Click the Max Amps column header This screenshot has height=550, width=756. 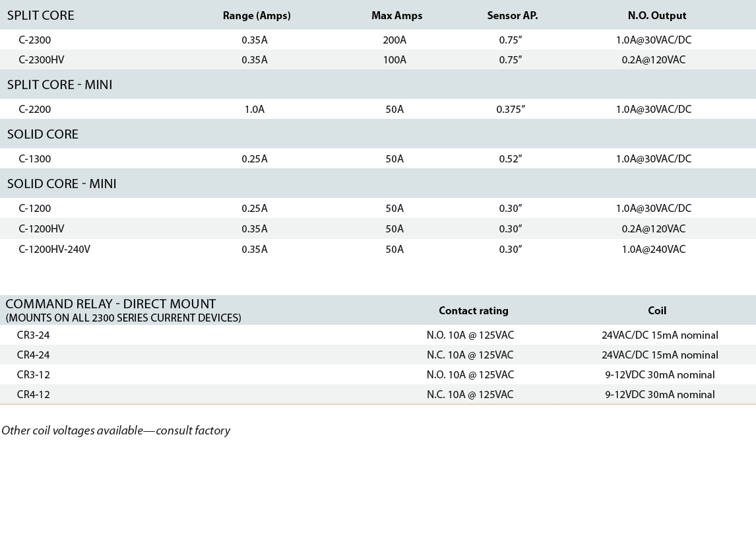pyautogui.click(x=397, y=15)
